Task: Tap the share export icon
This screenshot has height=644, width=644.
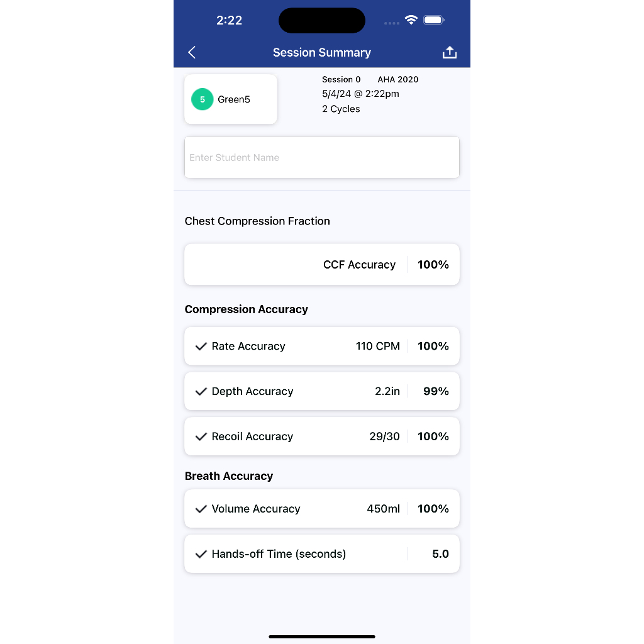Action: [x=449, y=53]
